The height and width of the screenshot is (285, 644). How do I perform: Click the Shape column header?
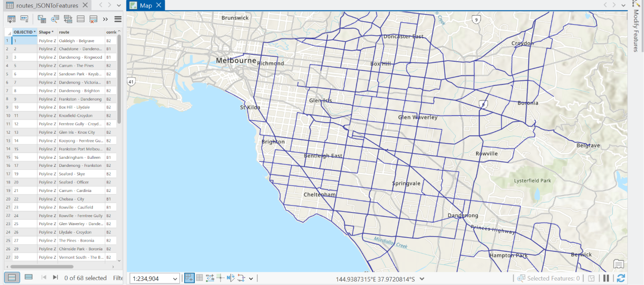47,32
